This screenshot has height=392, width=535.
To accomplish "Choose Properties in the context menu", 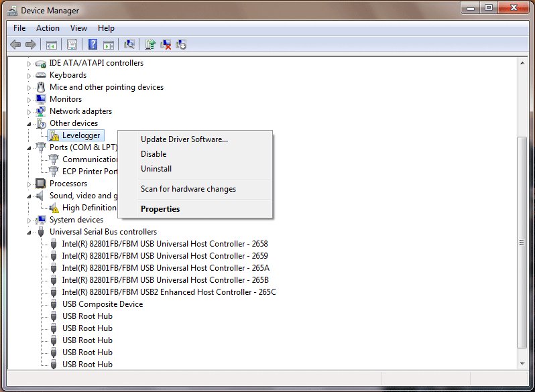I will pyautogui.click(x=196, y=209).
